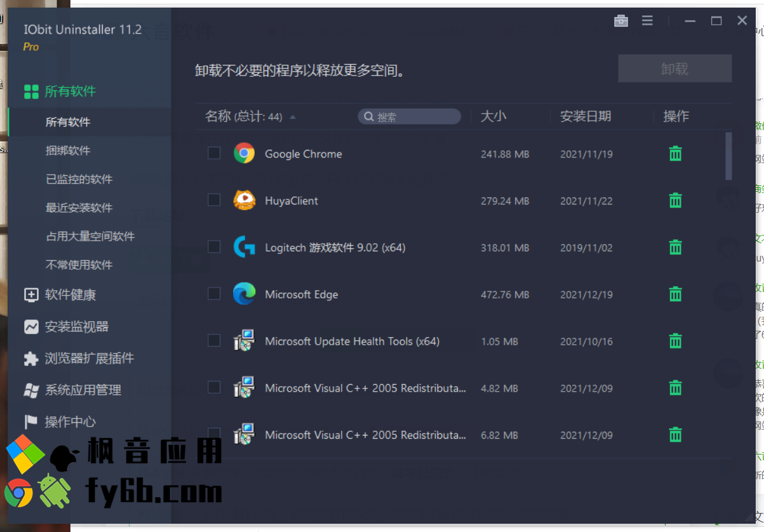Viewport: 764px width, 532px height.
Task: Click the Microsoft Edge app icon
Action: point(244,295)
